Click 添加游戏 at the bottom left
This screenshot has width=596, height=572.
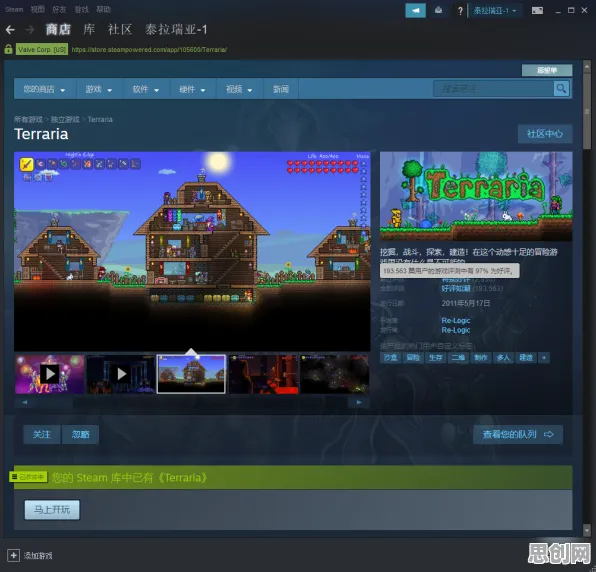click(38, 556)
